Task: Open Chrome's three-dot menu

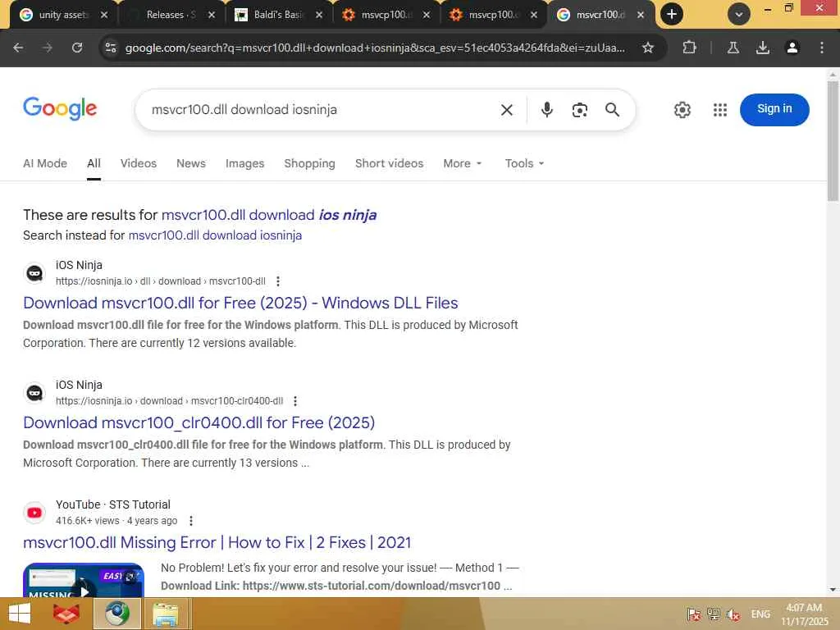Action: pyautogui.click(x=821, y=48)
